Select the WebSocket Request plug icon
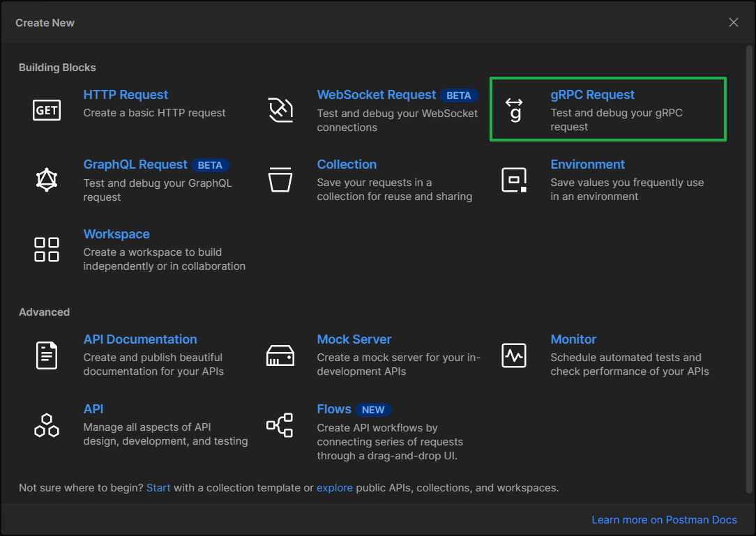This screenshot has width=756, height=536. (x=280, y=110)
